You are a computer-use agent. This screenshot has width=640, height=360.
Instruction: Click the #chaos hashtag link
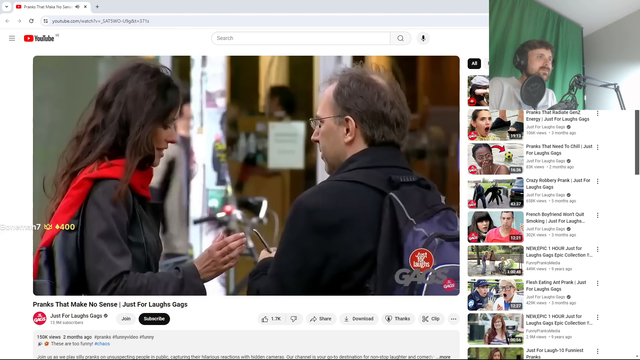(102, 344)
